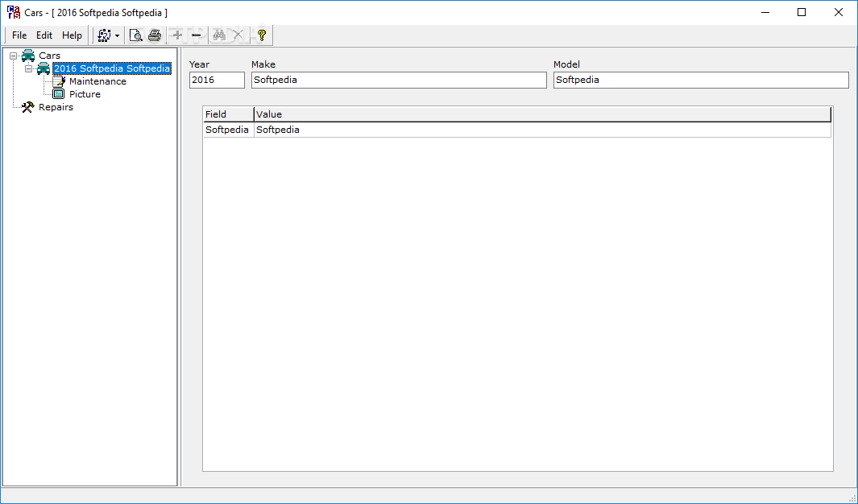The image size is (858, 504).
Task: Maximize the Cars window
Action: [x=802, y=12]
